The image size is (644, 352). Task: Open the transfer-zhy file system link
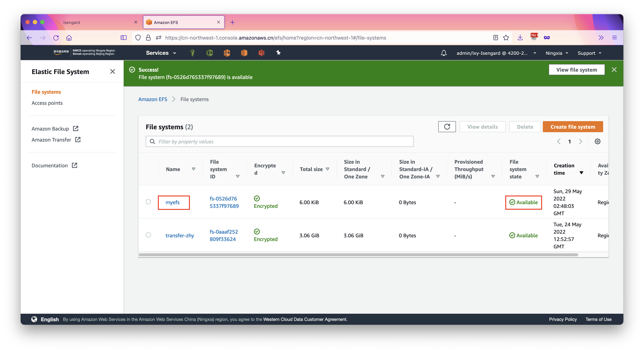coord(180,235)
